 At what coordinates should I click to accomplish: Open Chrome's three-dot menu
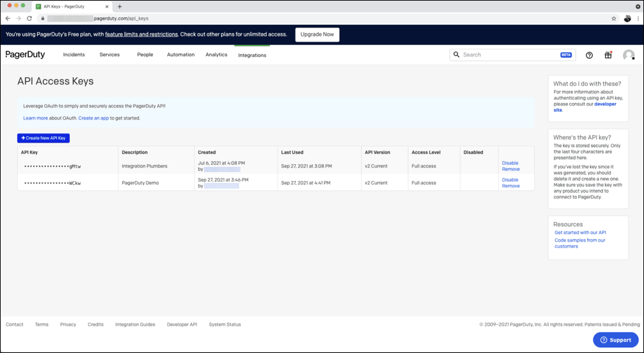pyautogui.click(x=638, y=19)
